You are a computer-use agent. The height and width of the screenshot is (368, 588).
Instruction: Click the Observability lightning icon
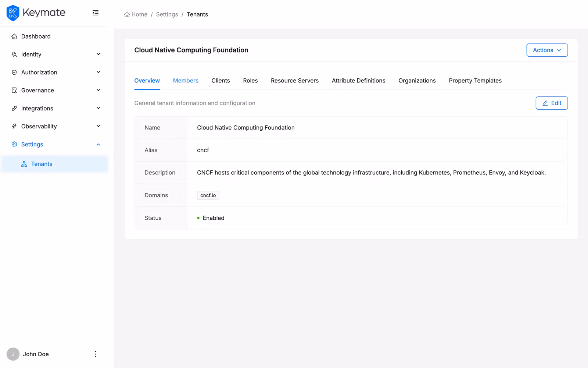14,126
